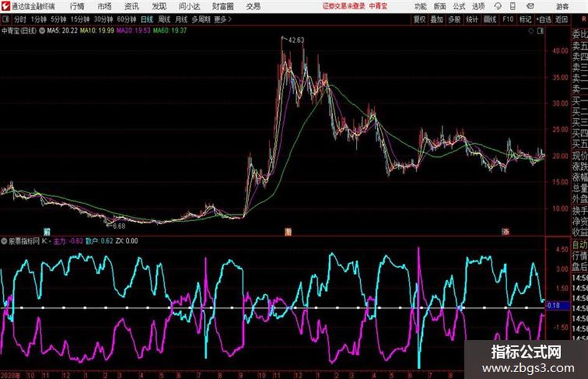
Task: Open the 问小达 menu
Action: coord(189,6)
